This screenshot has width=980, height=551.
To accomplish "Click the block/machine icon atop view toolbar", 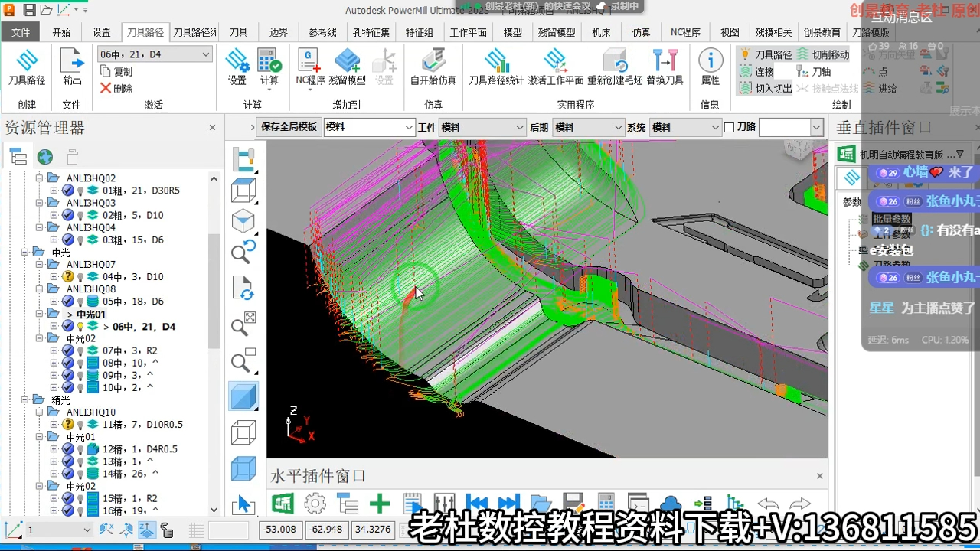I will click(x=243, y=158).
